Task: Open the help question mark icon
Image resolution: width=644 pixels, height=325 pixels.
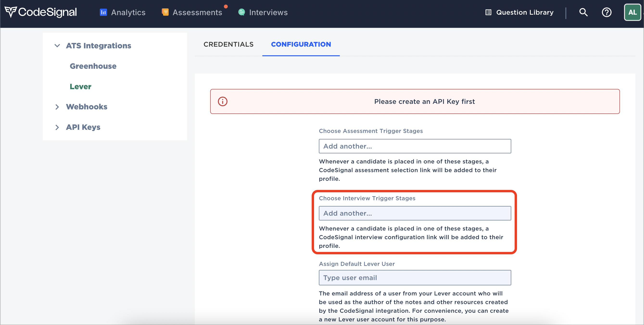Action: [x=606, y=12]
